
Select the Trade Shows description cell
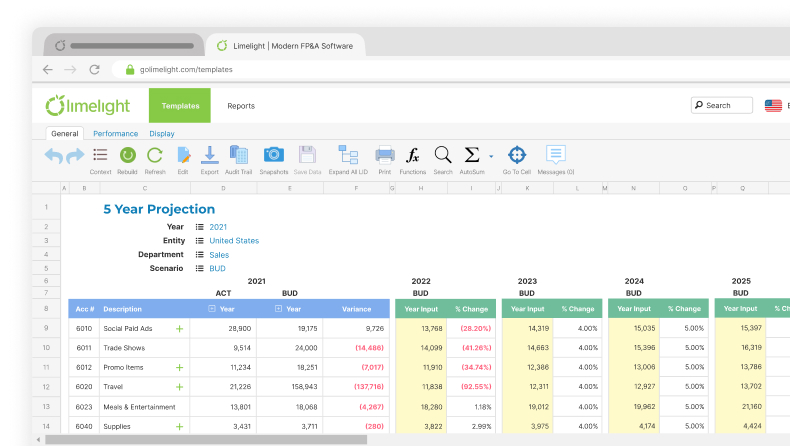coord(144,348)
